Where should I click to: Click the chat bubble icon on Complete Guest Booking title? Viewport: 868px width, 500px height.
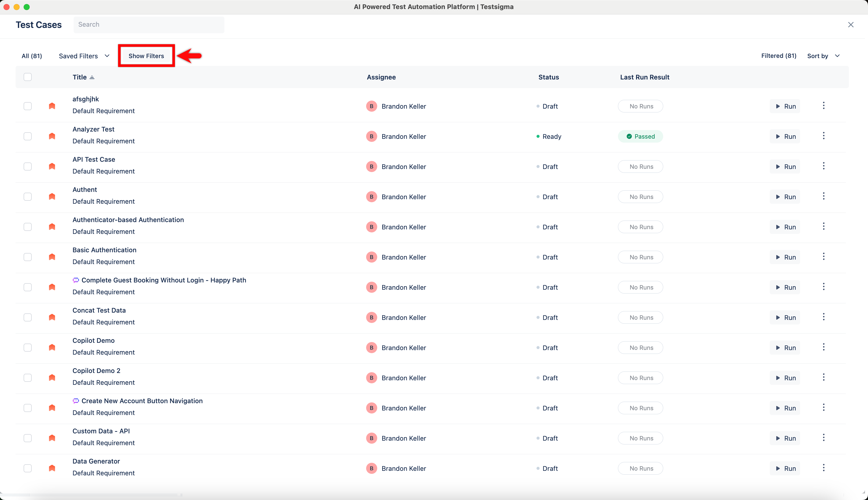click(x=75, y=280)
